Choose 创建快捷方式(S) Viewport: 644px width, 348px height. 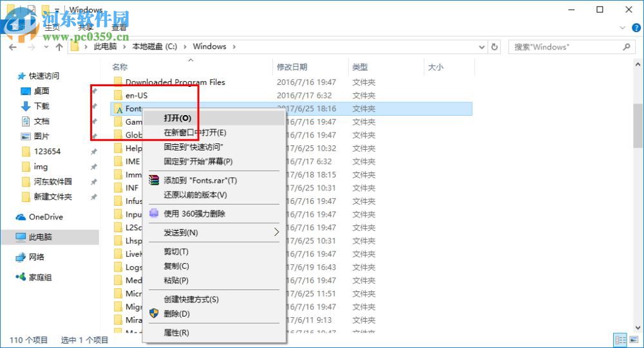pyautogui.click(x=214, y=300)
